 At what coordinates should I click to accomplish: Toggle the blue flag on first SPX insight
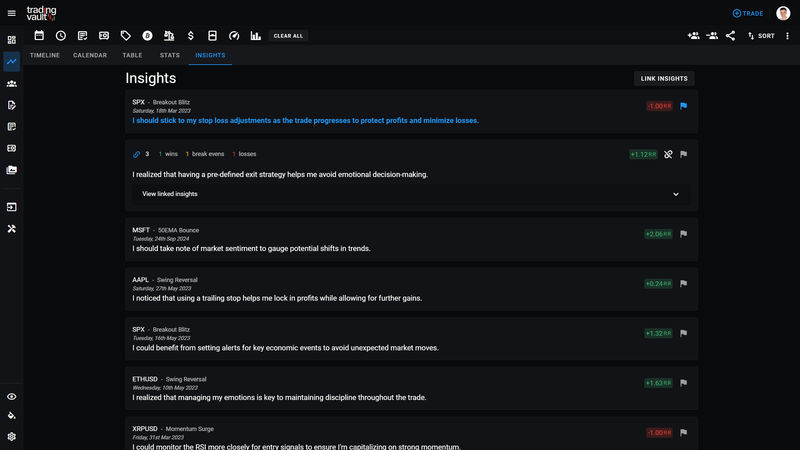pos(684,105)
